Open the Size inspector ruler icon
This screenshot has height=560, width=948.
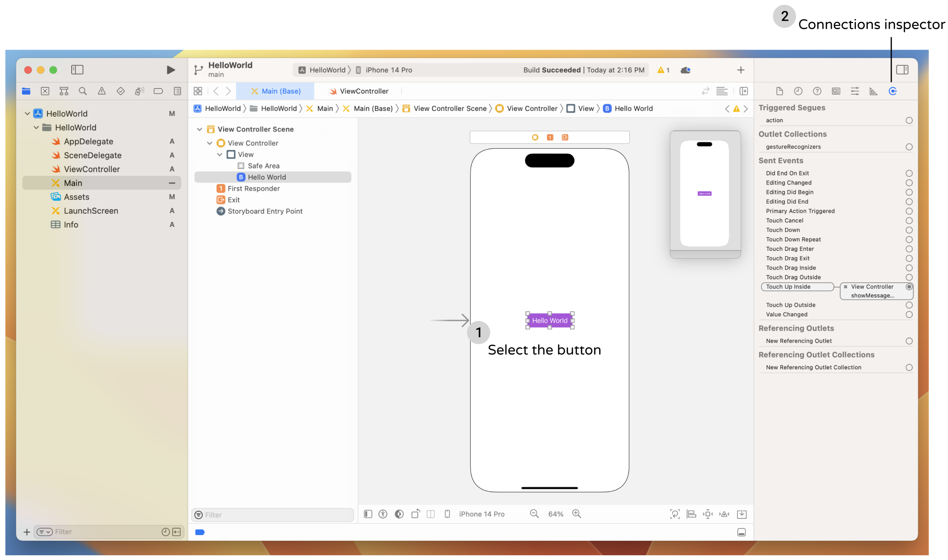click(x=874, y=91)
